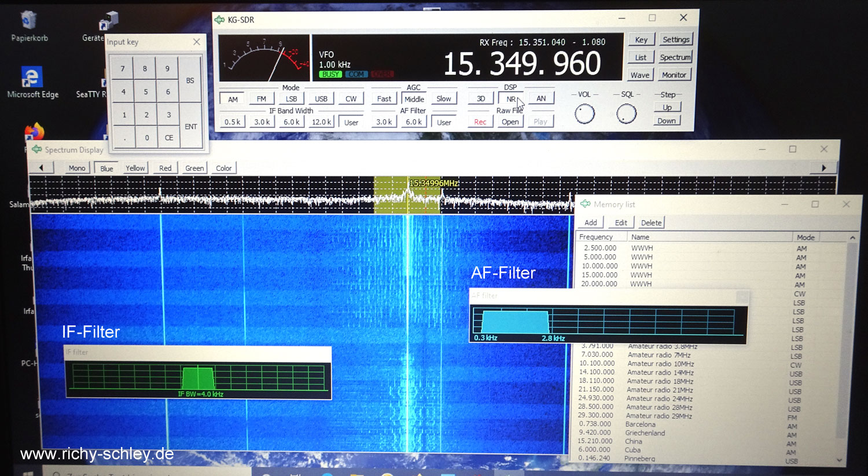Click Add in Memory list
The width and height of the screenshot is (868, 476).
tap(590, 223)
